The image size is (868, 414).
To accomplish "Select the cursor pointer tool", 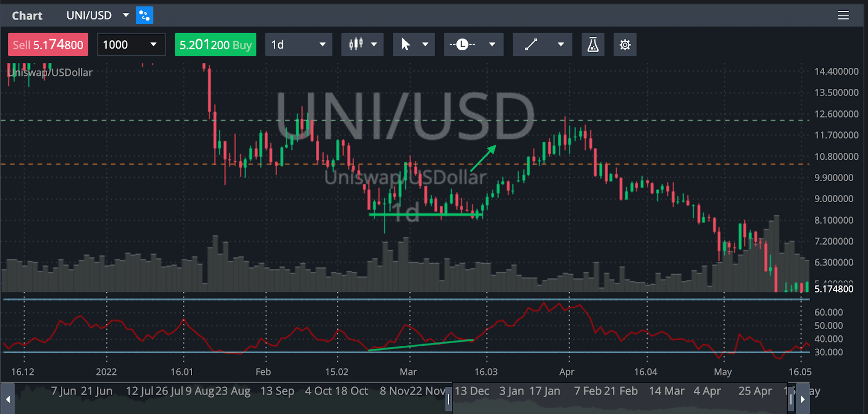I will coord(405,44).
